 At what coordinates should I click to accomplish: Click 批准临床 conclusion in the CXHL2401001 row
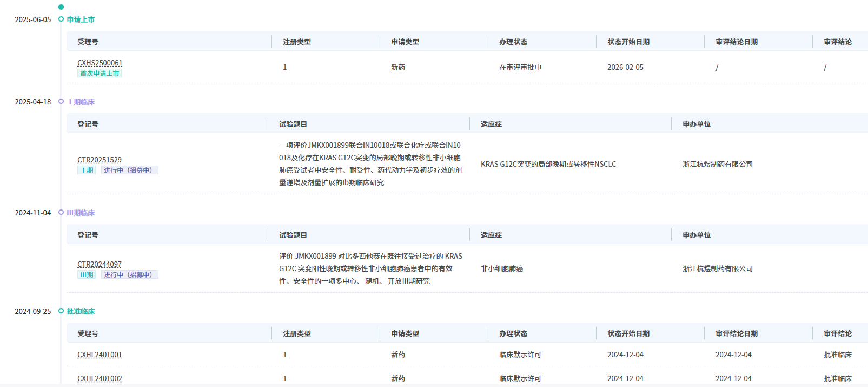pyautogui.click(x=838, y=355)
